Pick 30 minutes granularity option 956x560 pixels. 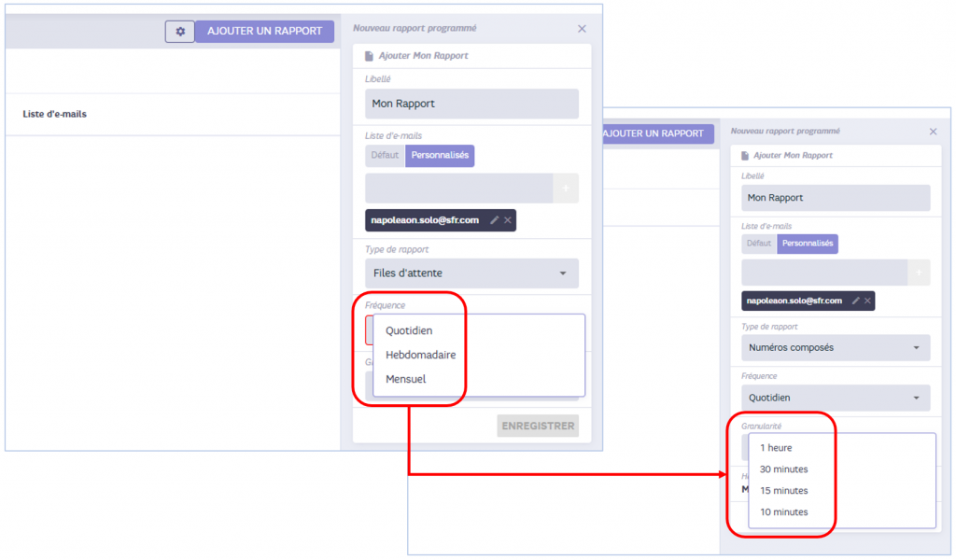[x=784, y=469]
